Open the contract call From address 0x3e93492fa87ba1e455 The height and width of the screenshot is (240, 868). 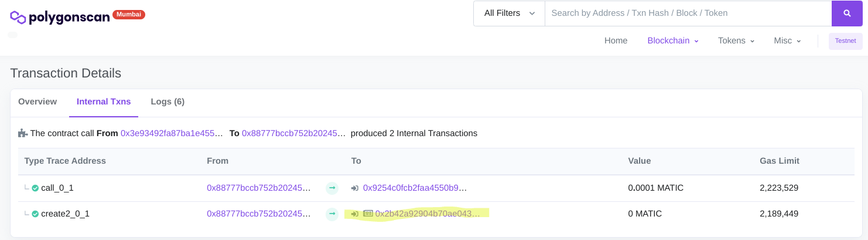(172, 133)
